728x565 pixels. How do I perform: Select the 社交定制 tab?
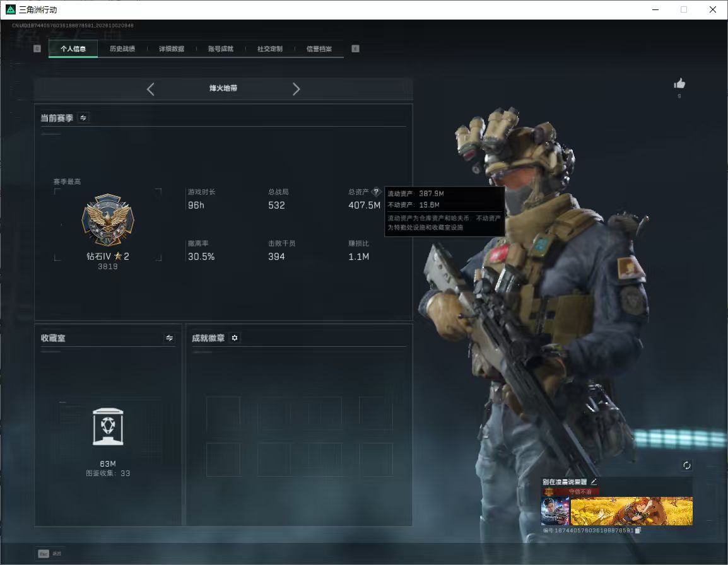pos(270,49)
